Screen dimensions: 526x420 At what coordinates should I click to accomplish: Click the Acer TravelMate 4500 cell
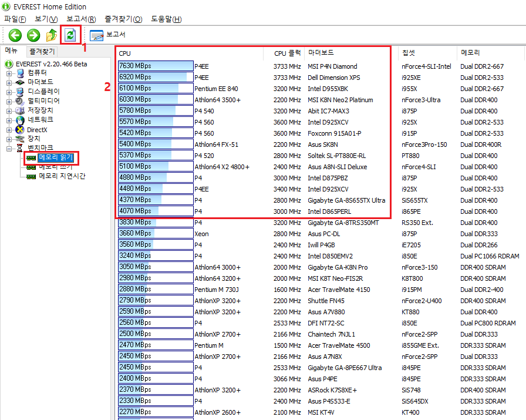point(339,345)
